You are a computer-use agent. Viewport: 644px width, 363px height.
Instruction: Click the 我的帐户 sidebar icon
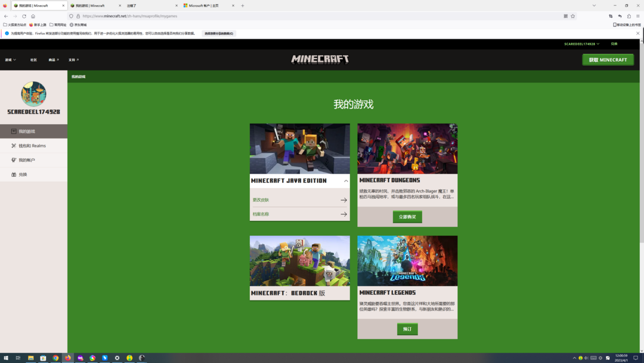click(14, 160)
